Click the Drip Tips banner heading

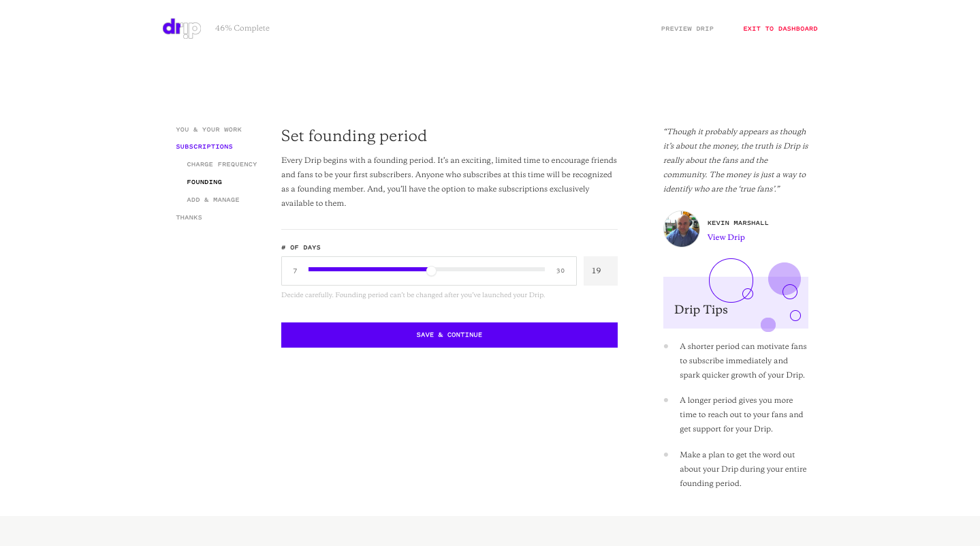[x=701, y=309]
